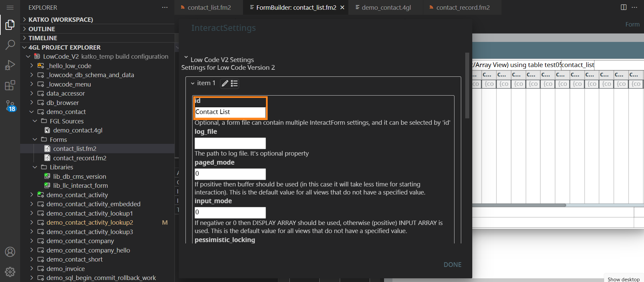Expand the demo_invoice project folder

click(x=32, y=269)
